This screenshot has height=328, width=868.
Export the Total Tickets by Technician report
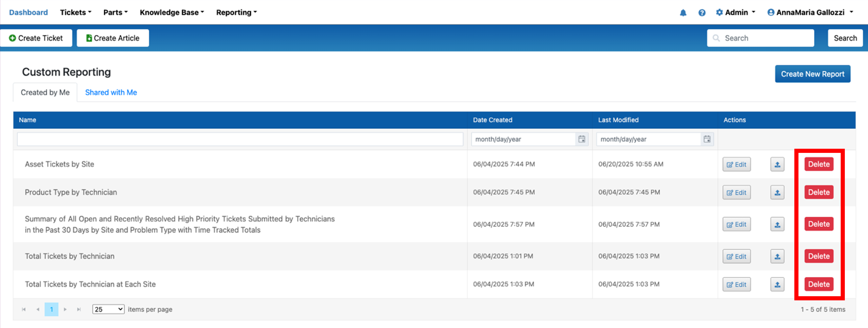point(778,256)
